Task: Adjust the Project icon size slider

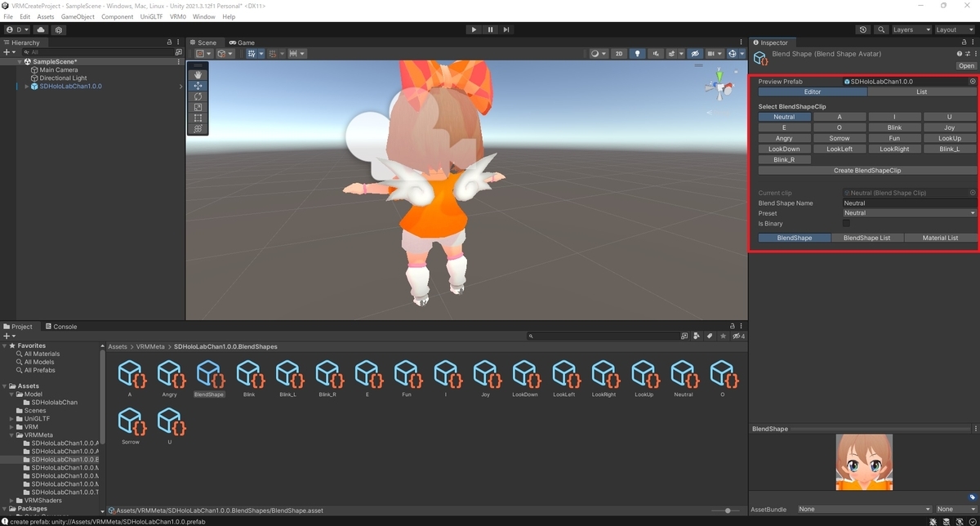Action: 728,510
